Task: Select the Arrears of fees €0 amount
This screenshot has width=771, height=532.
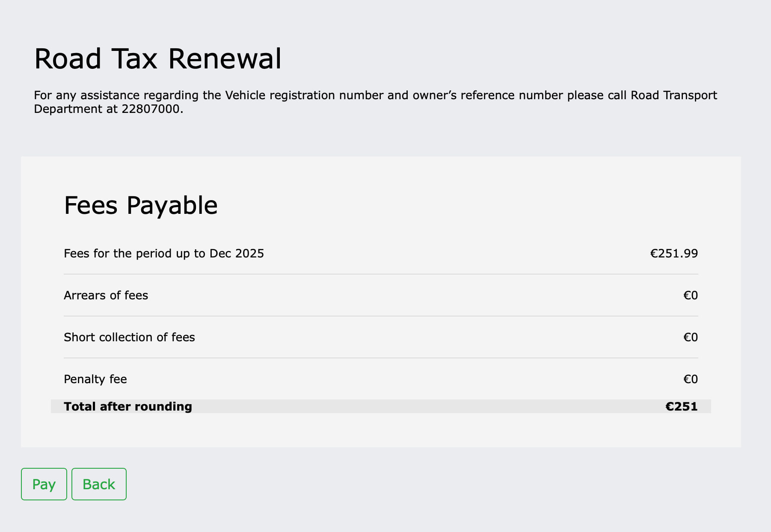Action: (x=690, y=296)
